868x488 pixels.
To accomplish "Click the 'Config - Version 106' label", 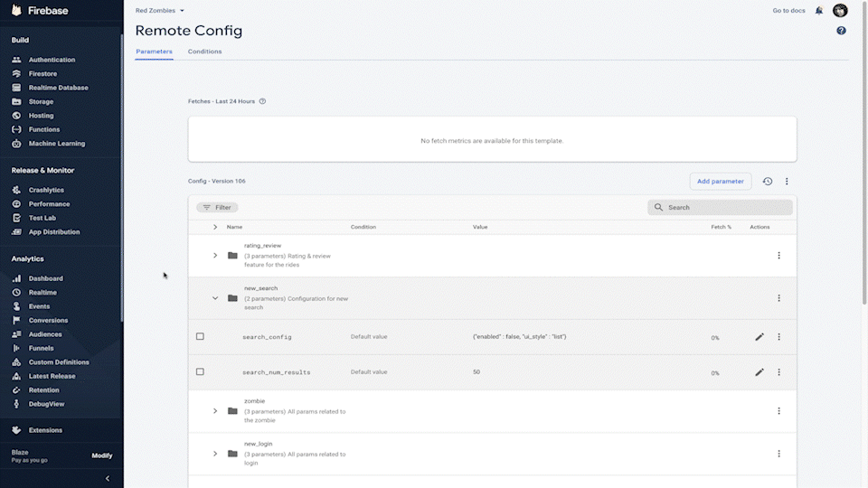I will click(216, 181).
